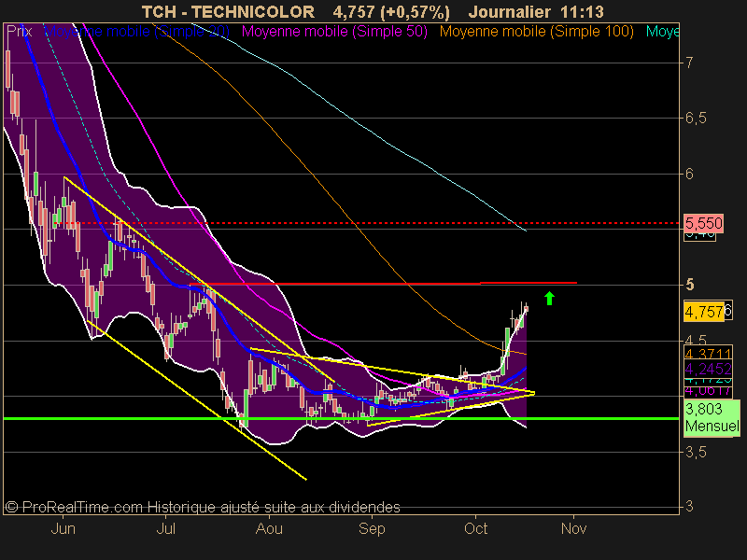
Task: Click the magenta '4,0617' value tag
Action: pyautogui.click(x=708, y=391)
